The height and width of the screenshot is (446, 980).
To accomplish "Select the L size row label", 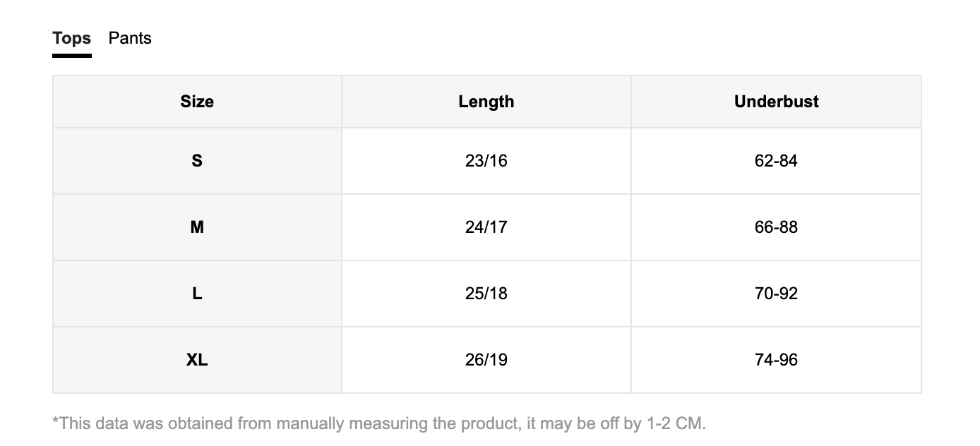I will 197,294.
